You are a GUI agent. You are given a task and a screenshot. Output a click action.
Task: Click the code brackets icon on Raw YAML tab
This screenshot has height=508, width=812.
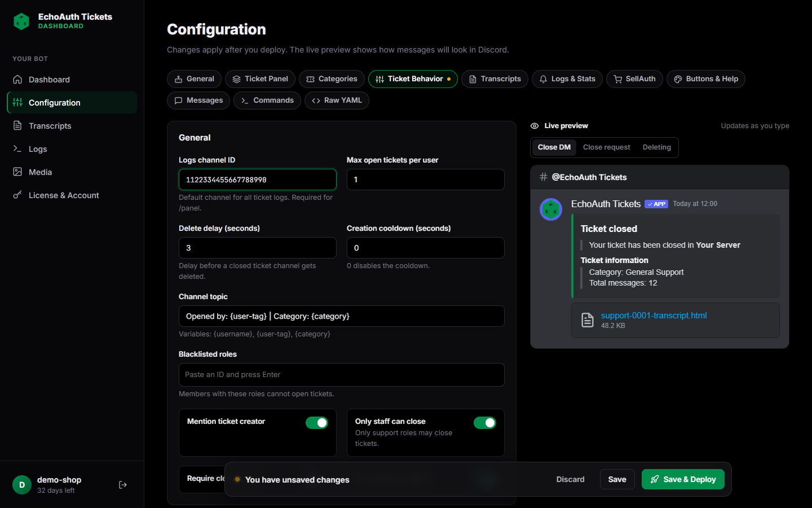(x=316, y=100)
